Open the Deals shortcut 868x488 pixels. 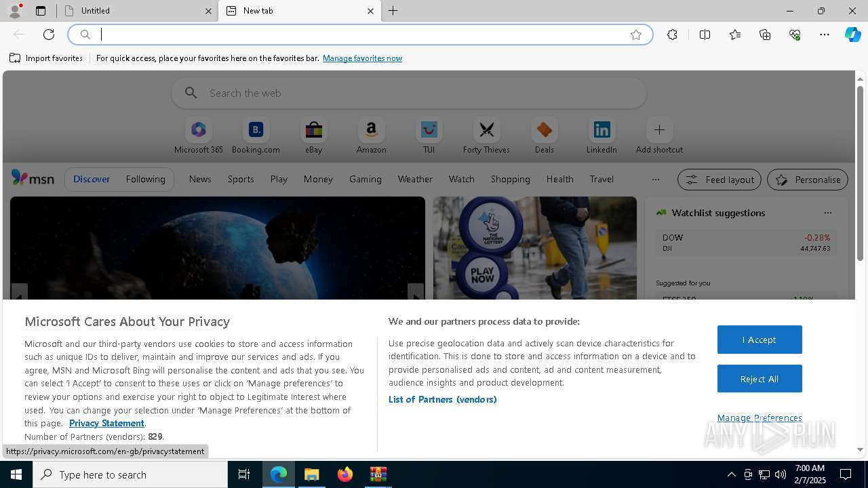[x=544, y=136]
